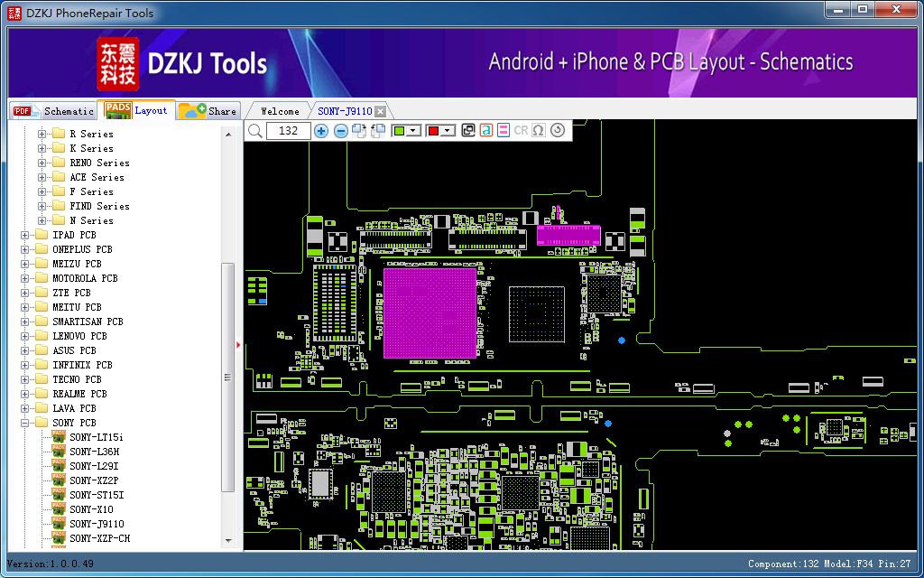The image size is (924, 578).
Task: Click the large magenta CPU chip on the PCB
Action: pos(430,313)
